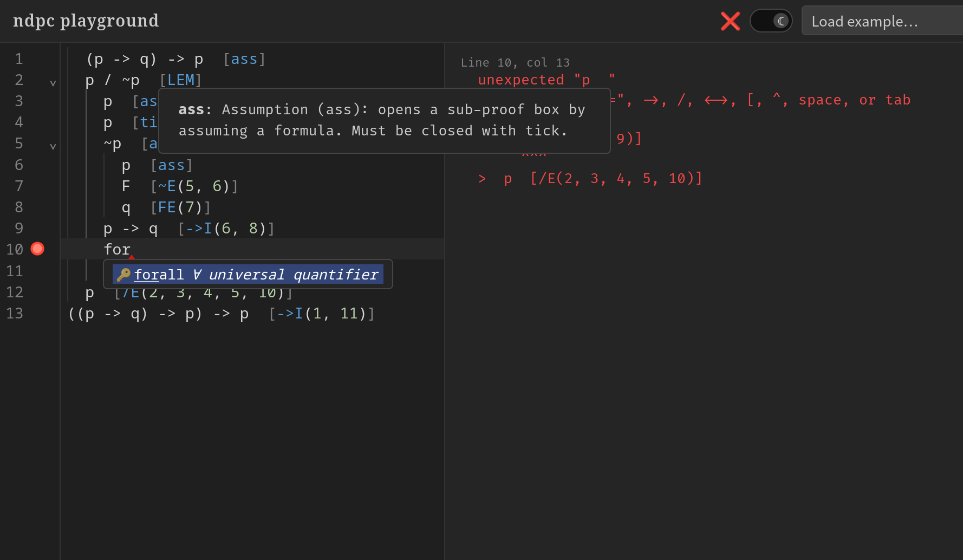Collapse the fold arrow at line 5
Screen dimensions: 963x560
coord(53,146)
